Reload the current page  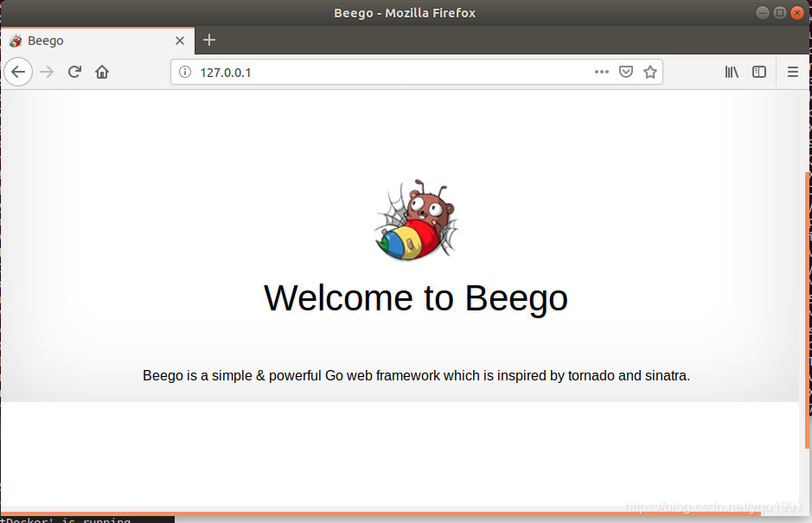point(74,72)
